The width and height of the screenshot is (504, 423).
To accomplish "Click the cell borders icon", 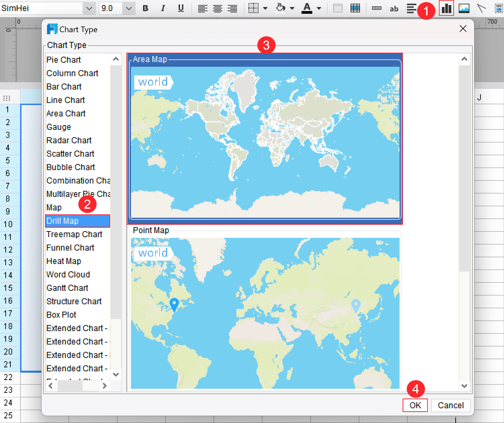I will [254, 8].
